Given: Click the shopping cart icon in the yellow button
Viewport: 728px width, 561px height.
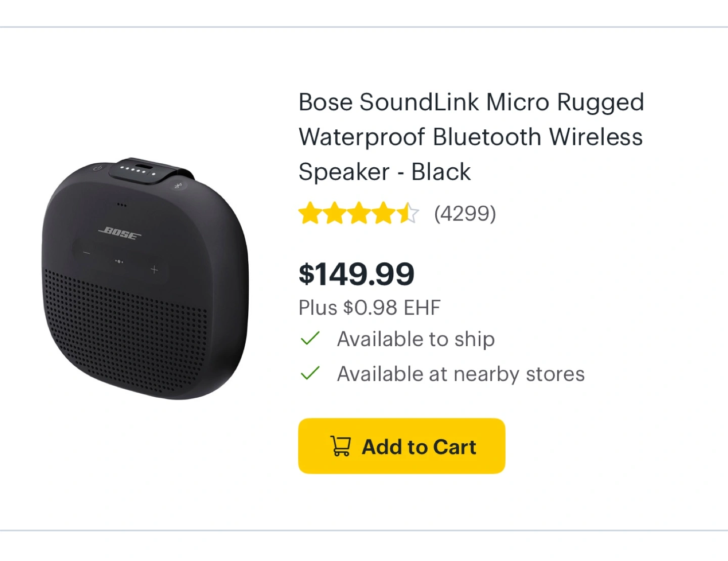Looking at the screenshot, I should (341, 446).
